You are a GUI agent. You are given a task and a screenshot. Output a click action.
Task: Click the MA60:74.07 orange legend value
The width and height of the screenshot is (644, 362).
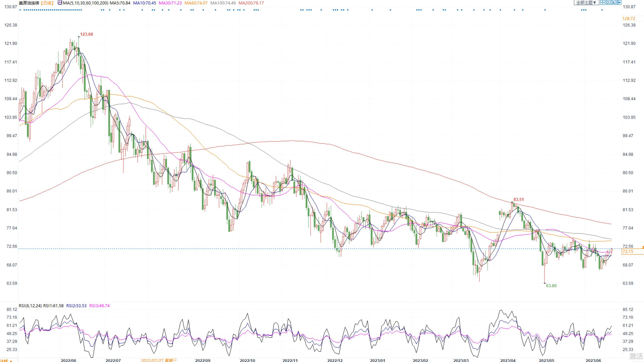click(196, 3)
